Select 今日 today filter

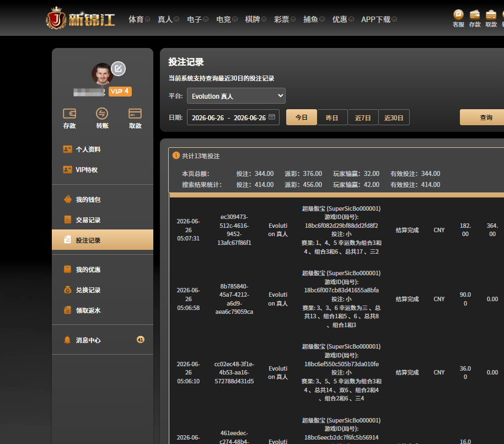pos(302,117)
